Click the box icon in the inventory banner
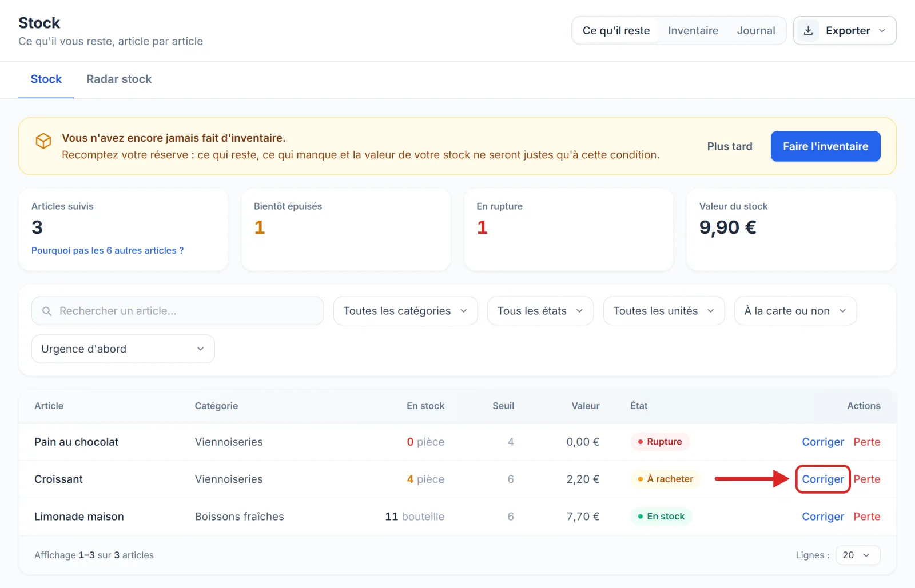This screenshot has width=915, height=588. click(43, 141)
